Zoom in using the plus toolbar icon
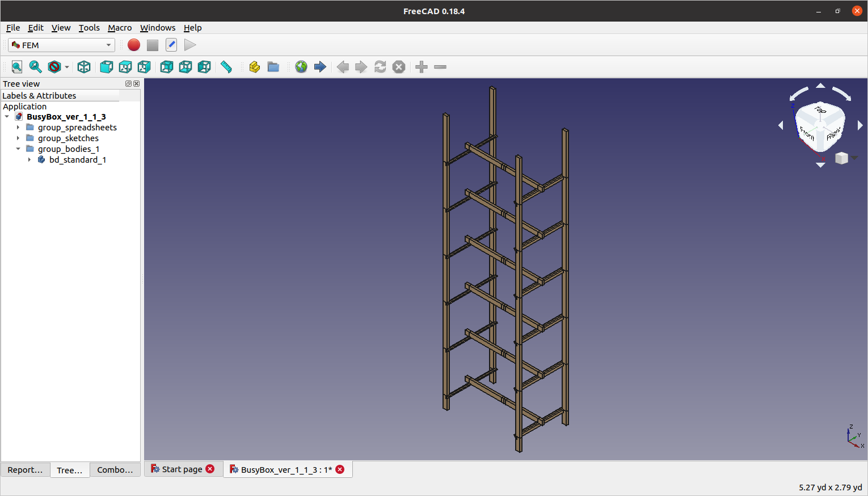The height and width of the screenshot is (496, 868). pyautogui.click(x=421, y=67)
